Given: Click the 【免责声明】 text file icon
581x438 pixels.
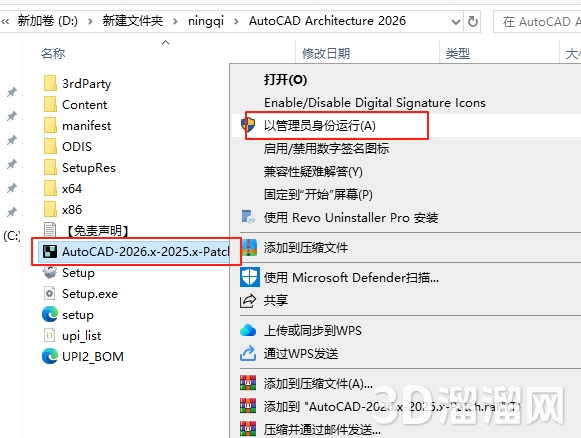Looking at the screenshot, I should tap(50, 230).
